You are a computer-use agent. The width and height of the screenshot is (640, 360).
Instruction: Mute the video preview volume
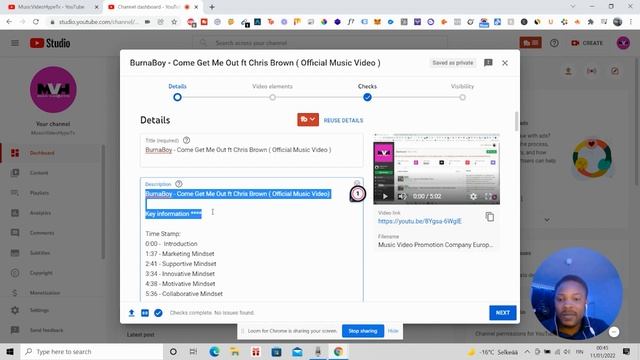coord(402,196)
